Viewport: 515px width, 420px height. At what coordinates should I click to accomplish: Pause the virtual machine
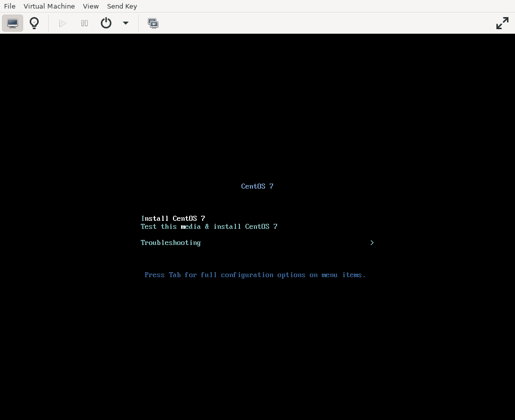84,23
